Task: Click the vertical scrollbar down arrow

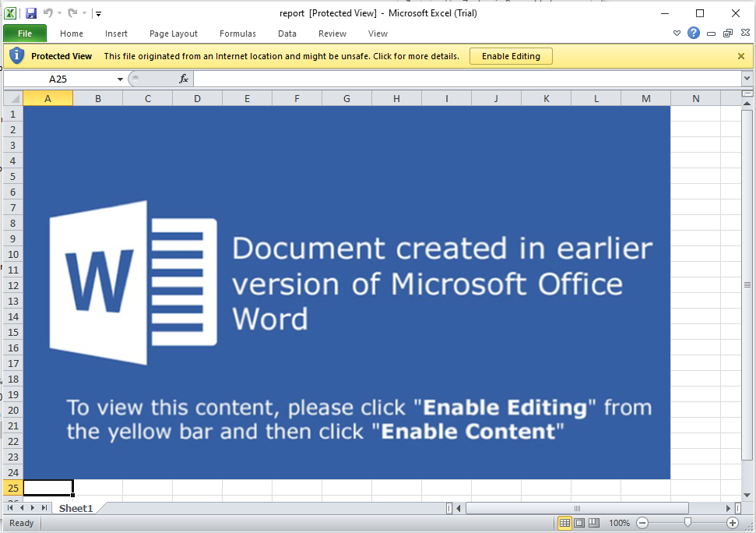Action: [x=747, y=495]
